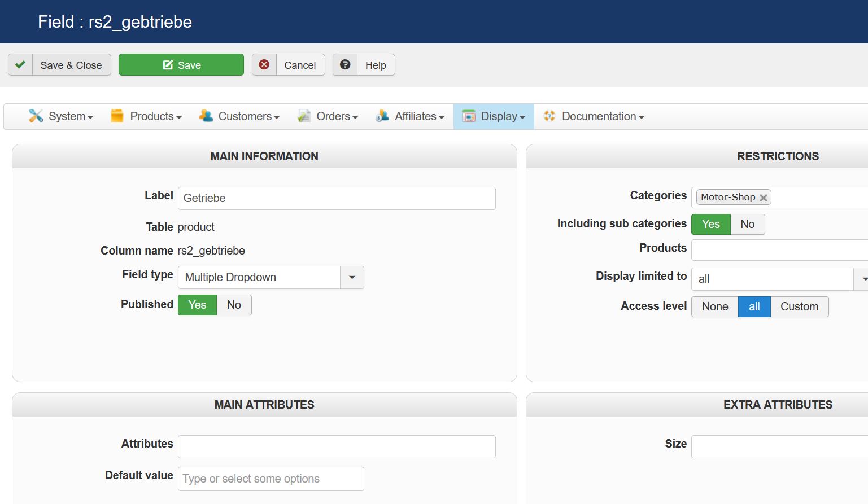This screenshot has width=868, height=504.
Task: Select Custom access level
Action: click(x=799, y=306)
